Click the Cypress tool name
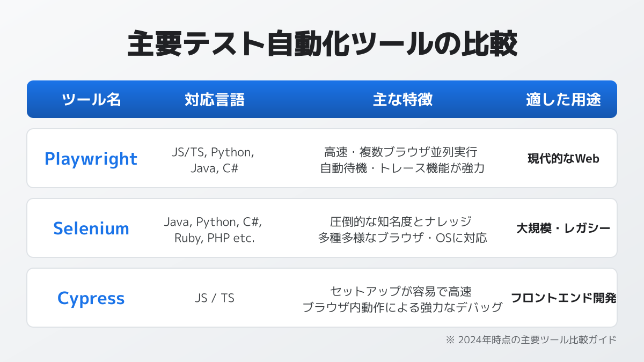 coord(91,298)
